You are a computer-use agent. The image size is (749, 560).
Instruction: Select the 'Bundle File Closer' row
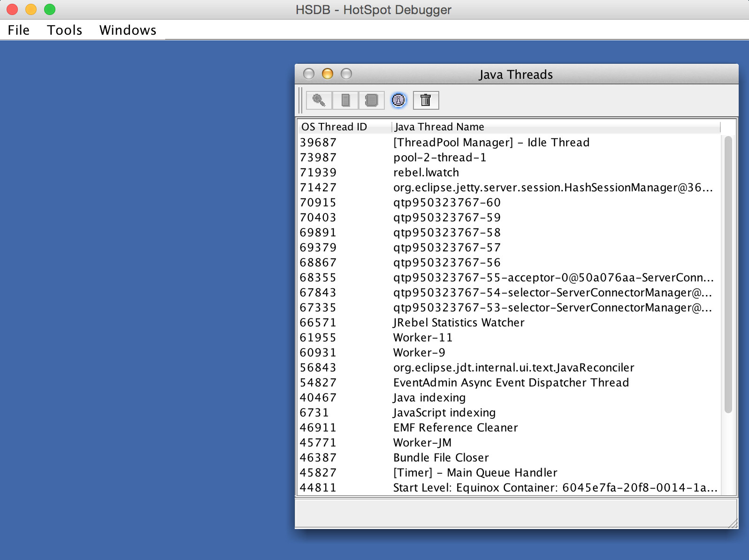[x=510, y=458]
